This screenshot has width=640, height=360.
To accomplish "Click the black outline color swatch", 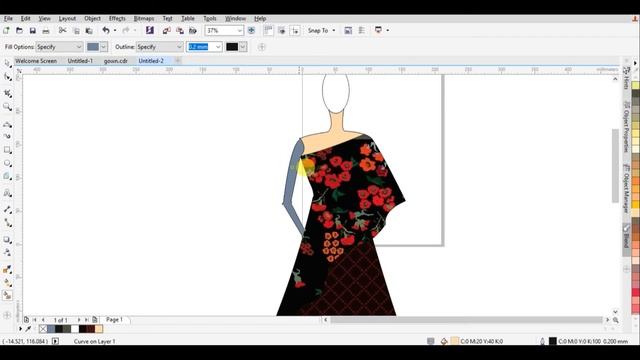I will (232, 47).
